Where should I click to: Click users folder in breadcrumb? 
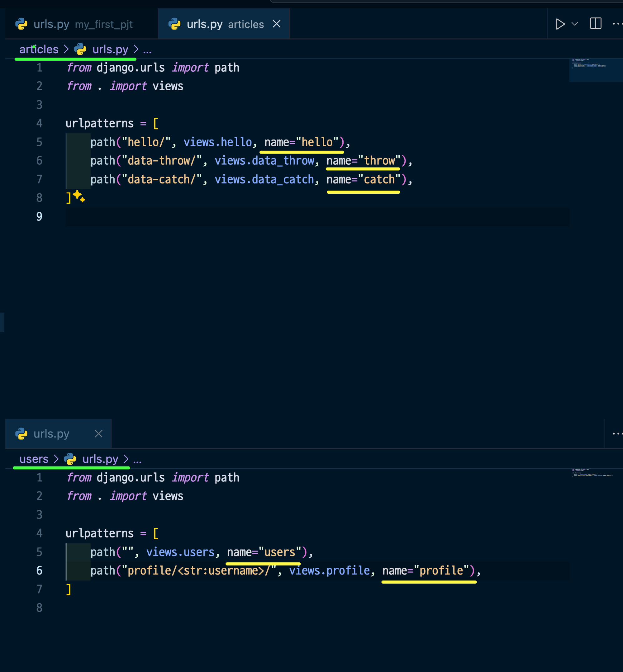tap(34, 459)
